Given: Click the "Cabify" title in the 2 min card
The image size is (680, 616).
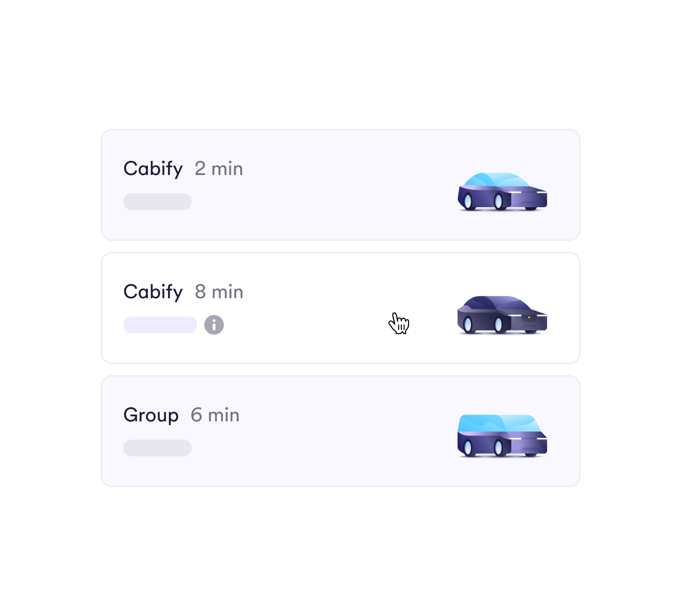Looking at the screenshot, I should click(x=153, y=168).
